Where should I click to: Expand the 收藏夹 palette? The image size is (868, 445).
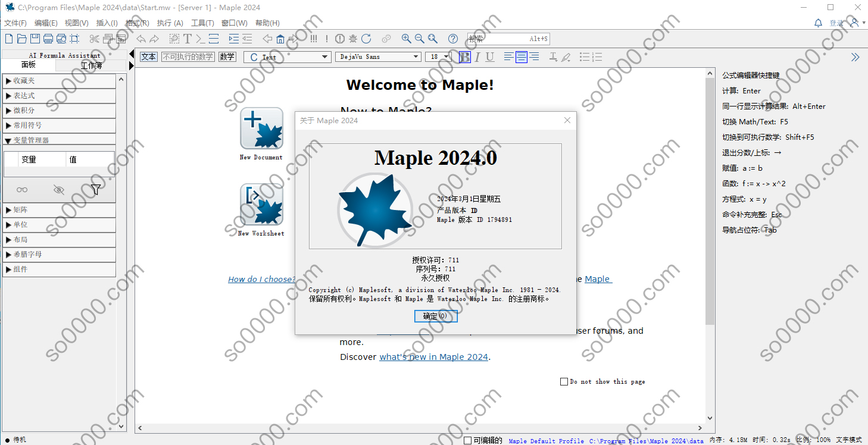pyautogui.click(x=59, y=81)
